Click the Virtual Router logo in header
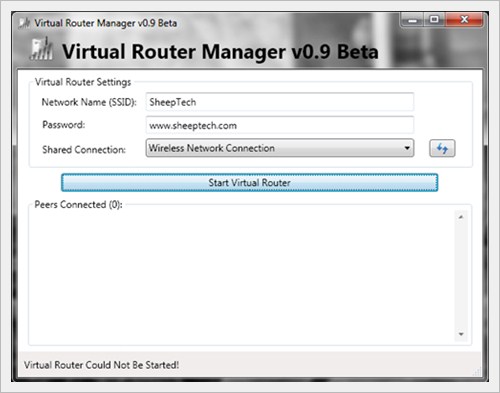This screenshot has height=393, width=500. (41, 49)
